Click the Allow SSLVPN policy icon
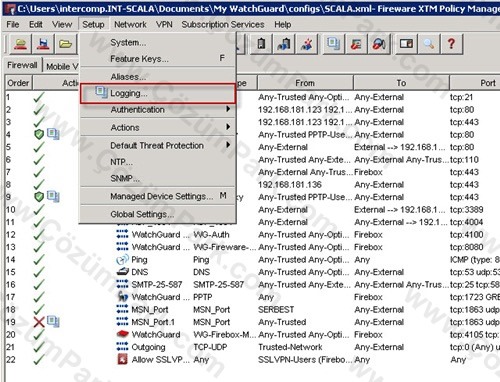The width and height of the screenshot is (500, 382). pos(122,359)
